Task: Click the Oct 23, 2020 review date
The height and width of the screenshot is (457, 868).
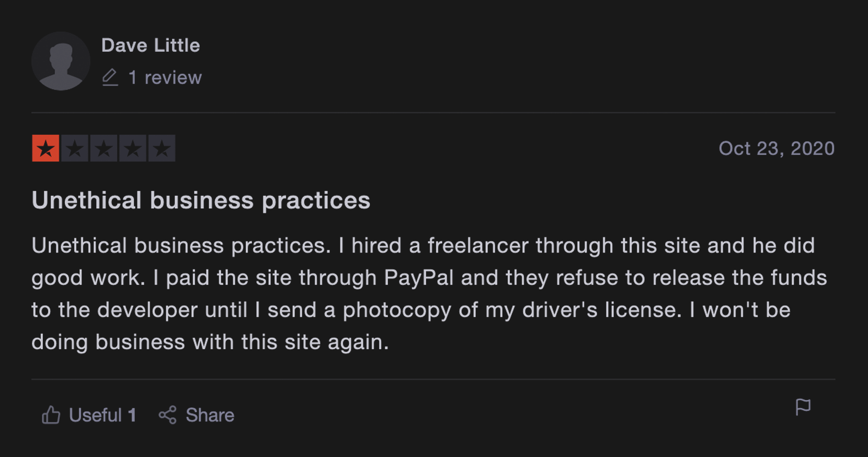Action: click(x=776, y=148)
